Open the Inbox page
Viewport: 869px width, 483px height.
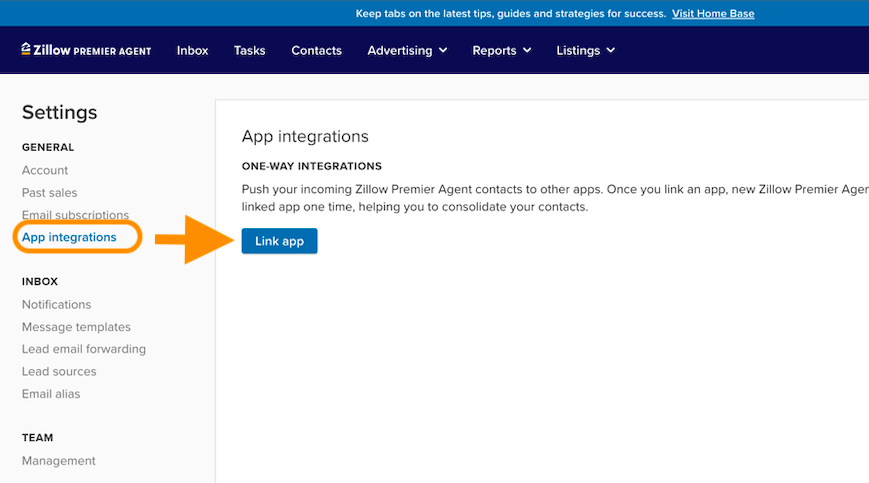point(192,50)
